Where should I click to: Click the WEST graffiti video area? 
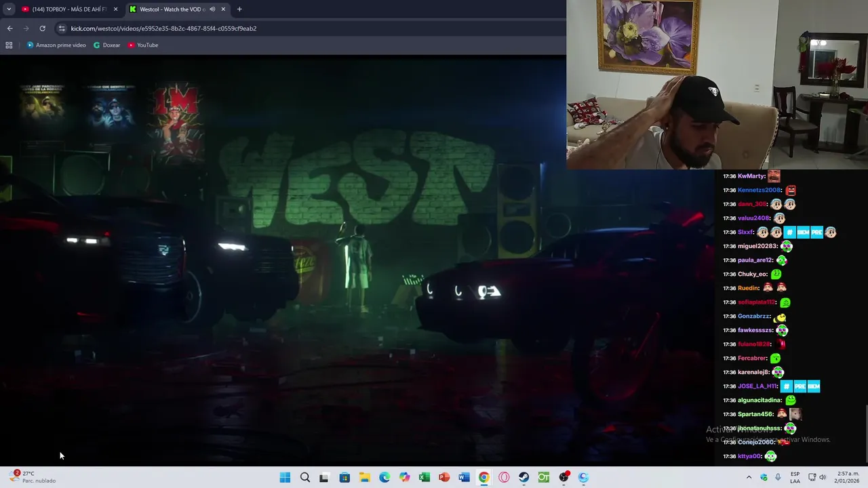[358, 180]
